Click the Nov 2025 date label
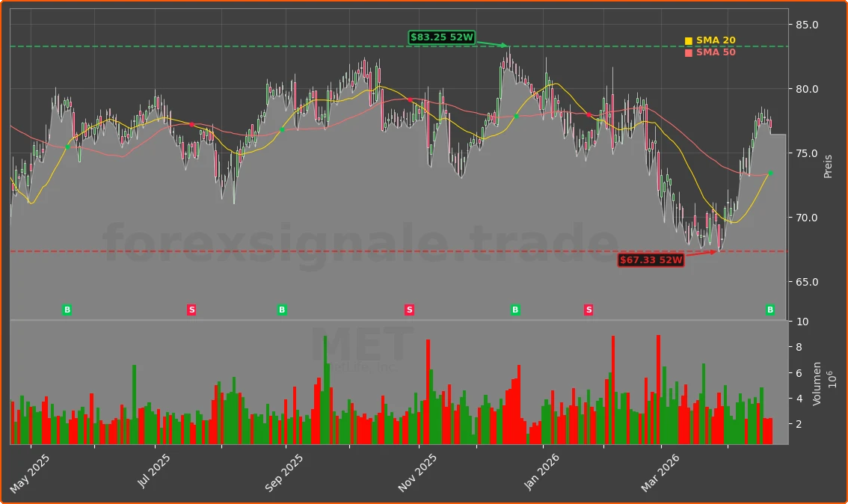 pyautogui.click(x=417, y=473)
